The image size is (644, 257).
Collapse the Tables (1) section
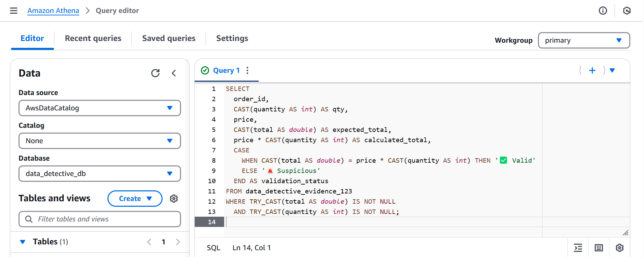coord(23,242)
